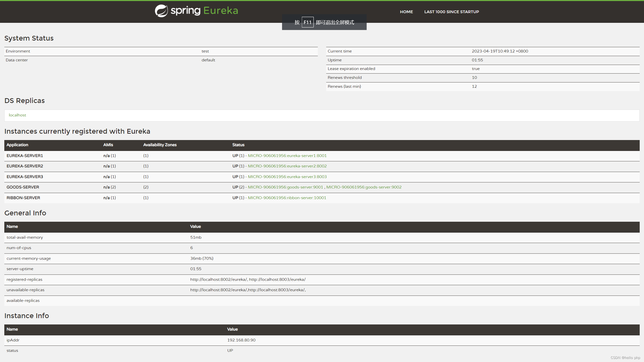This screenshot has height=362, width=644.
Task: Click the ipAddr value 192.168.80.90
Action: (241, 340)
